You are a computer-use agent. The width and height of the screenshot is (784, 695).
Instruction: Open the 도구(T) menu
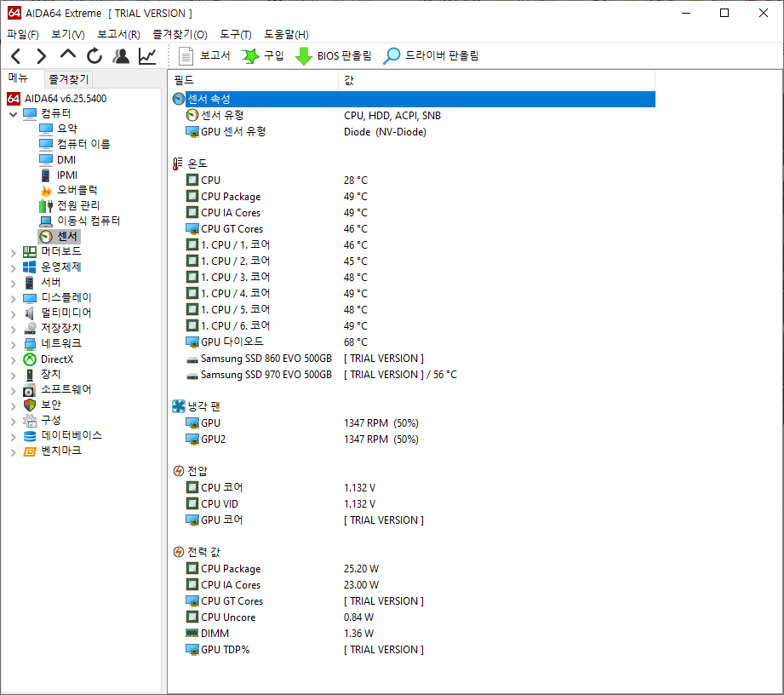pyautogui.click(x=236, y=35)
